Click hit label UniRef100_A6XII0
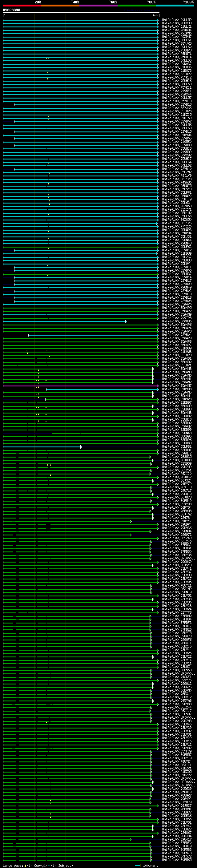The image size is (197, 868). pos(177,474)
